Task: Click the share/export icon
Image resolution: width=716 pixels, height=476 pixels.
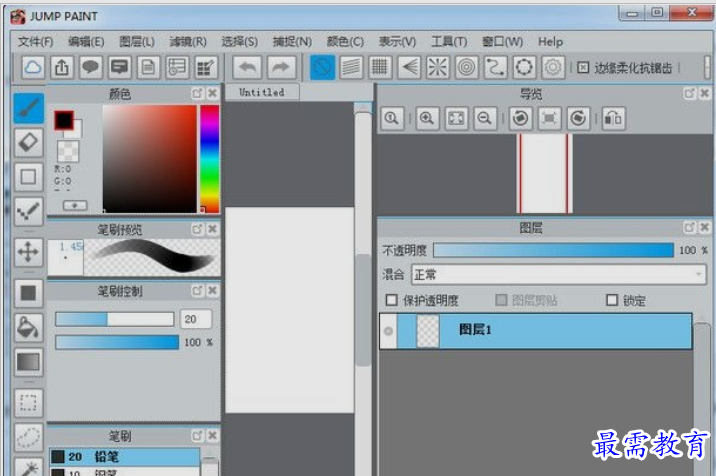Action: (x=62, y=68)
